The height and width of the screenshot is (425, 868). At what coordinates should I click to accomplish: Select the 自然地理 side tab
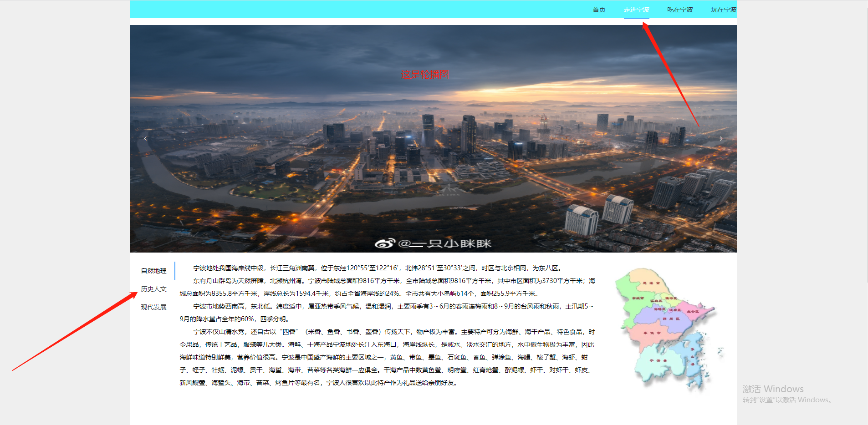click(153, 271)
